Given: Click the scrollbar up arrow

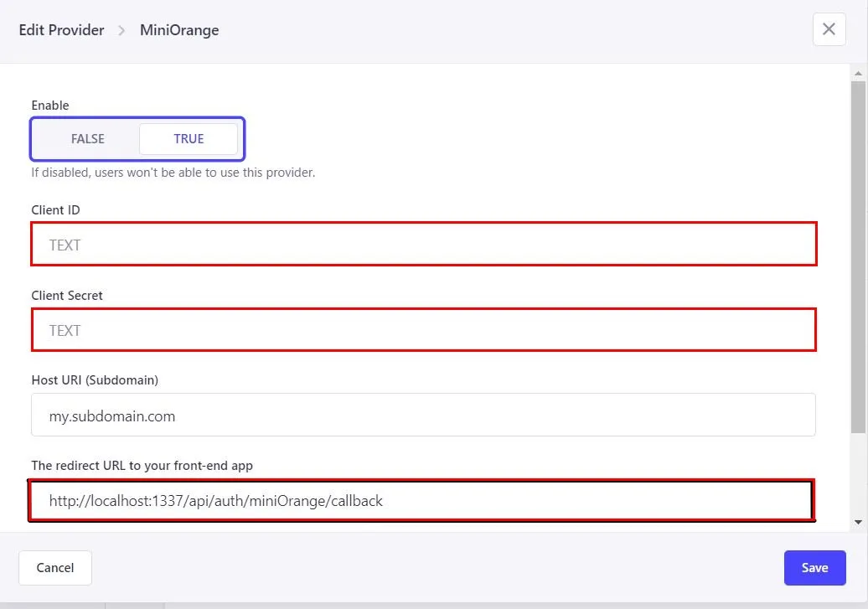Looking at the screenshot, I should pyautogui.click(x=858, y=73).
